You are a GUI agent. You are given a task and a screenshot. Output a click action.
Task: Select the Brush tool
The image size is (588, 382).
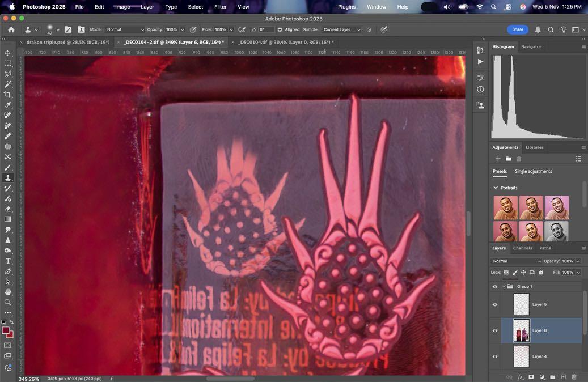point(7,168)
